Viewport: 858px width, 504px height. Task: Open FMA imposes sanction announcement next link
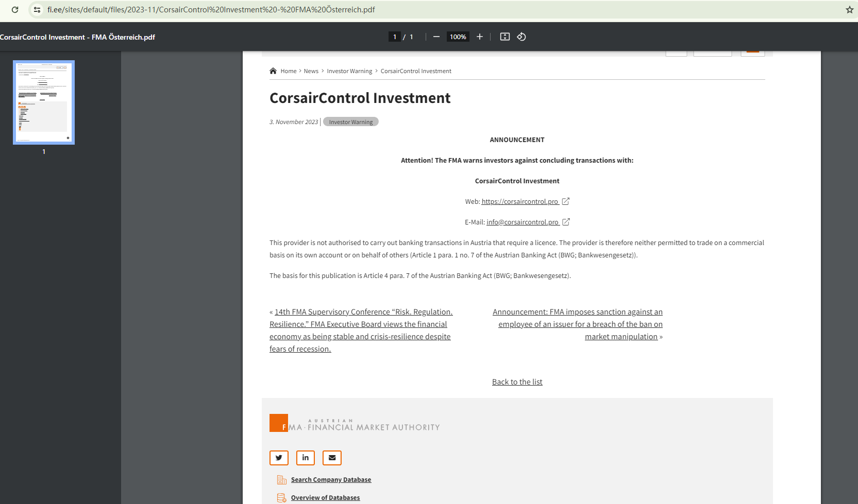(x=578, y=324)
